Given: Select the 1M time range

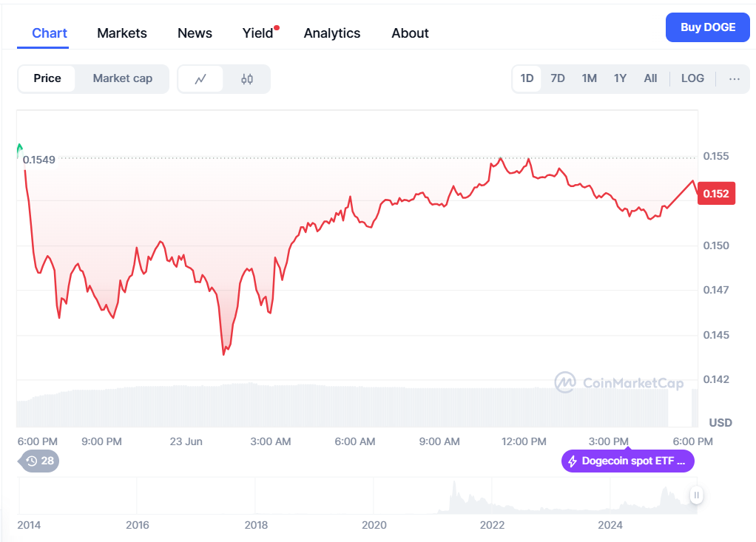Looking at the screenshot, I should (589, 78).
